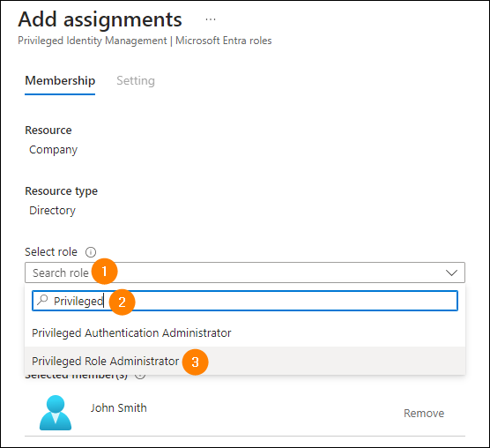Click the John Smith member name
The width and height of the screenshot is (490, 448).
click(x=118, y=408)
